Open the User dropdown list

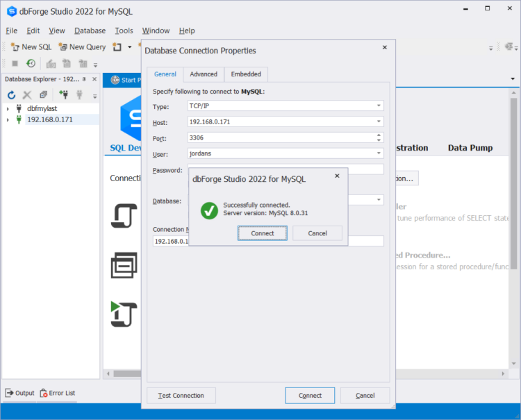(x=379, y=153)
